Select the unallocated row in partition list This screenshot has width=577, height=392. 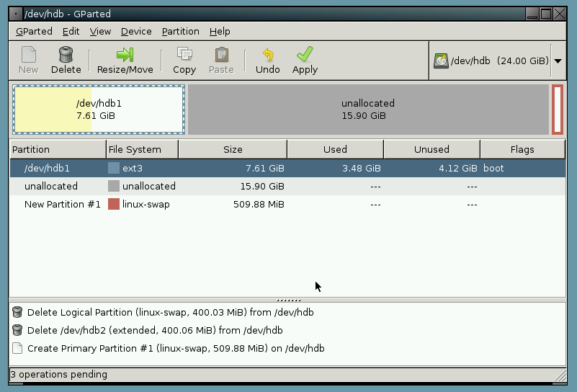coord(287,186)
